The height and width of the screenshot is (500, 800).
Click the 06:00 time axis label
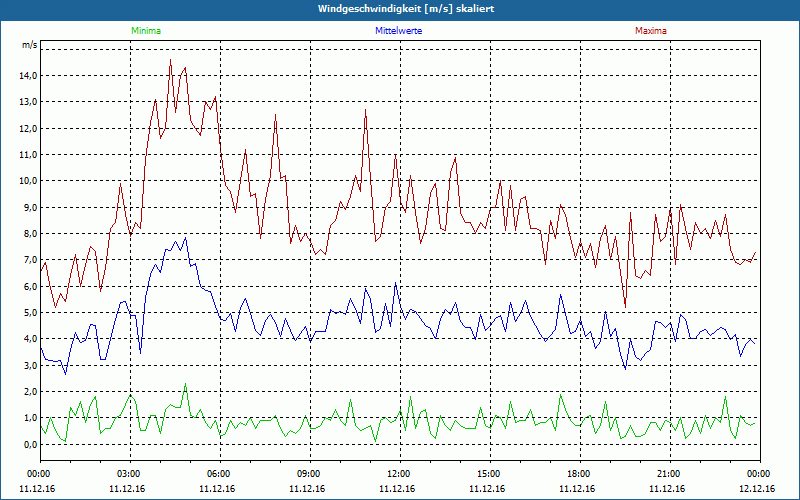point(220,474)
